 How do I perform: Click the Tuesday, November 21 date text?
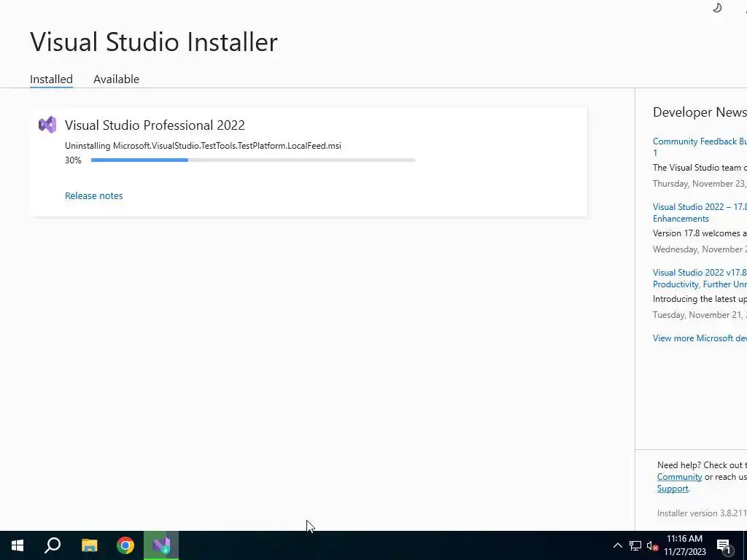(700, 315)
